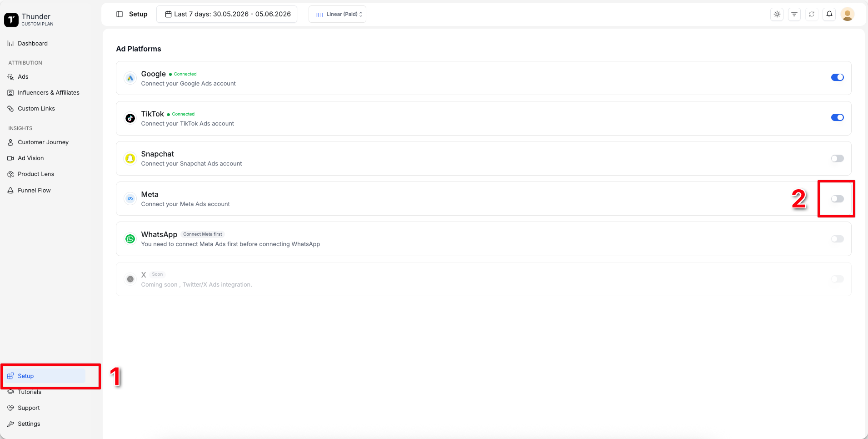Click the 'Soon' badge next to X

157,274
